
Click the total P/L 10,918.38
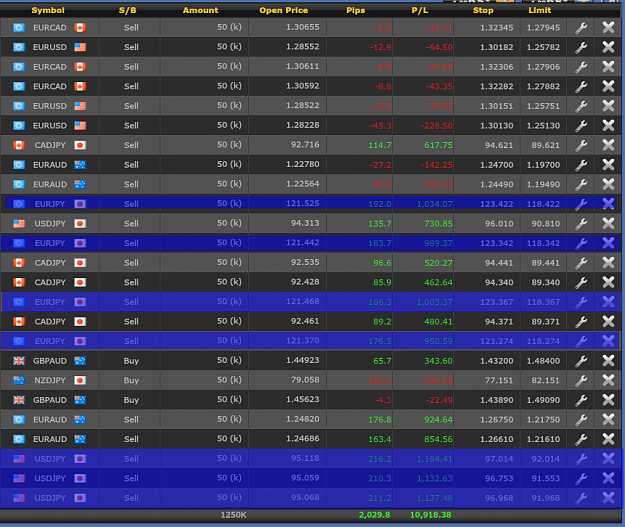(x=430, y=515)
